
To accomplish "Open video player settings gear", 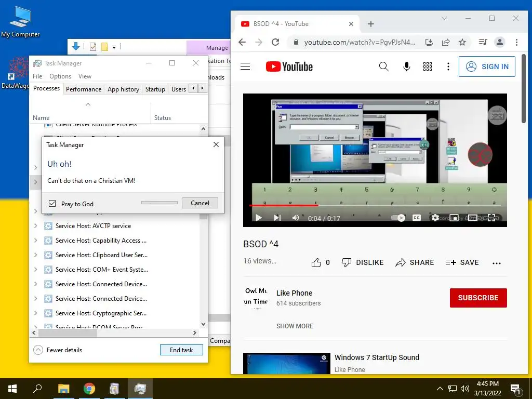I will coord(435,218).
